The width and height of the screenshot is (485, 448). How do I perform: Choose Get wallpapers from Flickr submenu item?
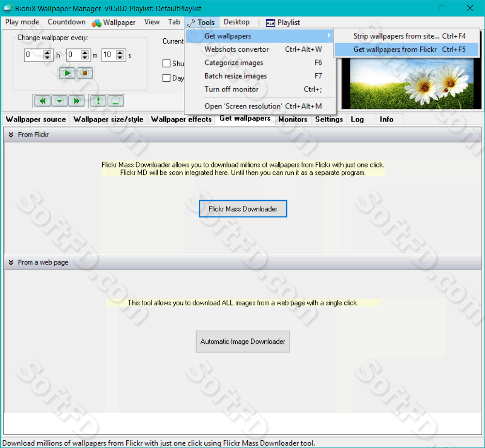(407, 49)
